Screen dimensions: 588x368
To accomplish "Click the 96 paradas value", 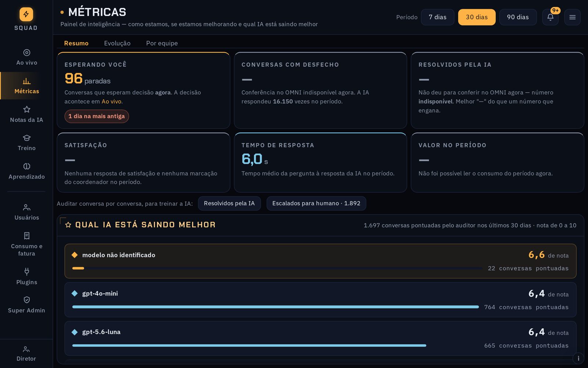I will point(87,79).
